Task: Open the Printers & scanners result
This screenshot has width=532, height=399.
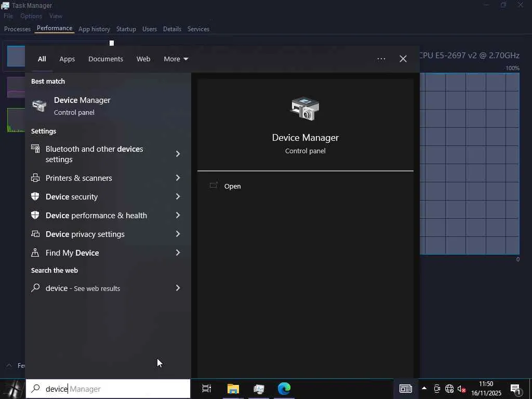Action: click(x=108, y=178)
